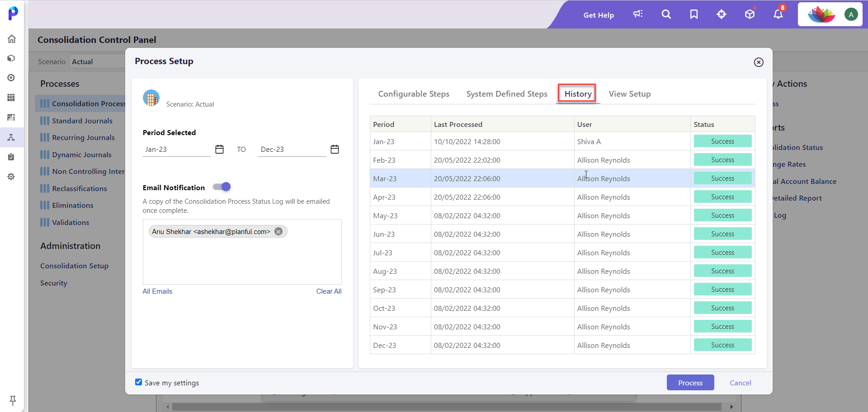The height and width of the screenshot is (412, 868).
Task: Open Security under Administration
Action: point(53,283)
